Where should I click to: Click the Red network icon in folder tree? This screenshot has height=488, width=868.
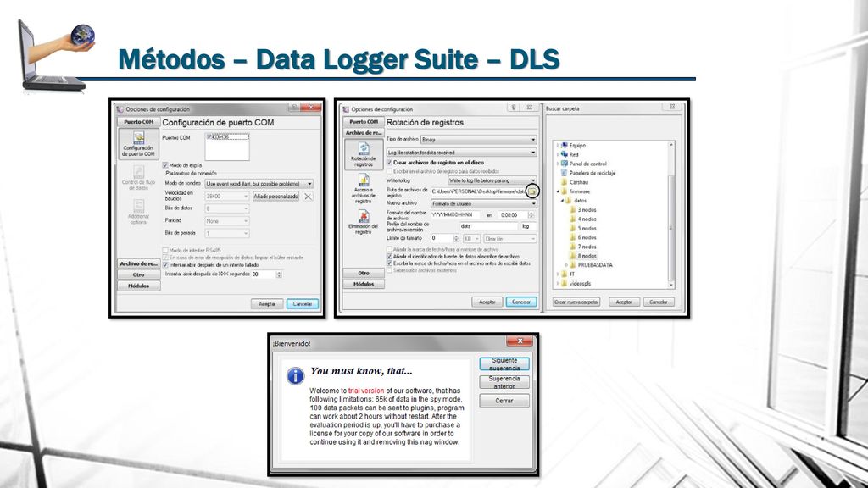tap(565, 154)
